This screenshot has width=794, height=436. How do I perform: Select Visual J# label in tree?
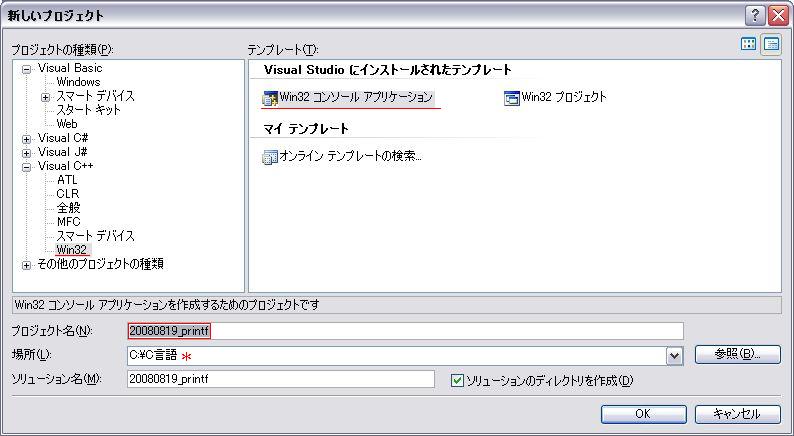click(62, 152)
